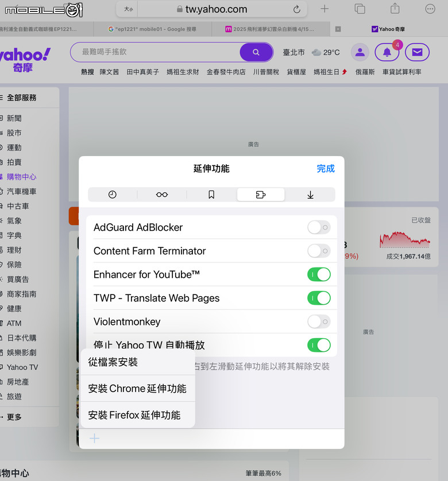This screenshot has width=448, height=481.
Task: Open 汽車機車 in the sidebar
Action: coord(21,191)
